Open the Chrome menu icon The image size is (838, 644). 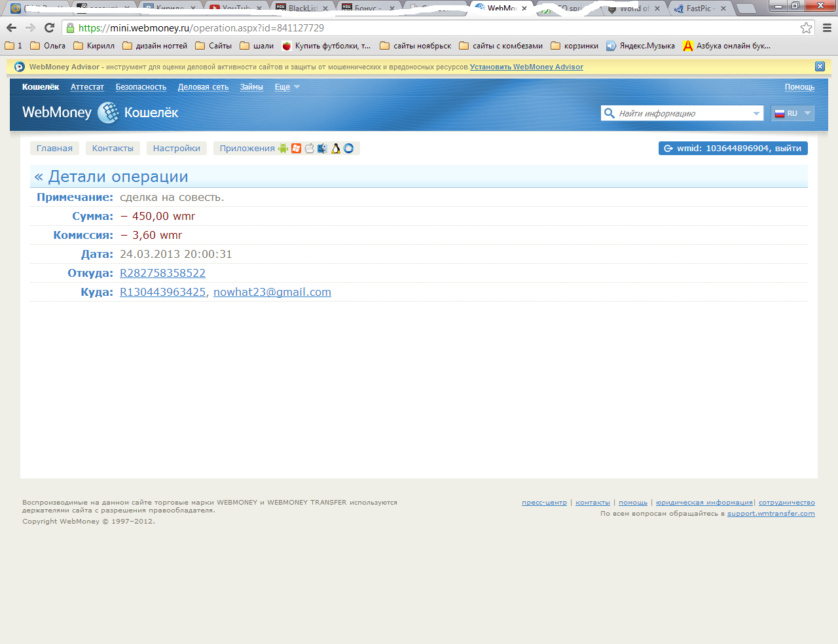(827, 27)
